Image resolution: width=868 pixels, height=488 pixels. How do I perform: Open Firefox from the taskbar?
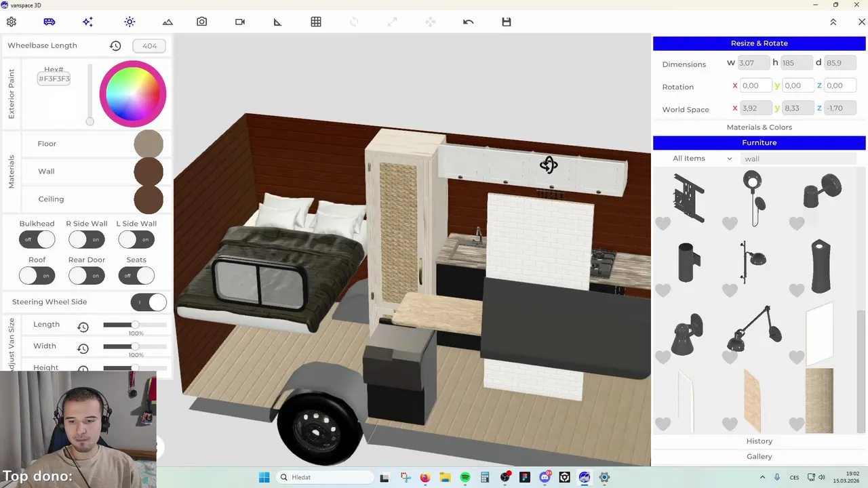pos(425,477)
